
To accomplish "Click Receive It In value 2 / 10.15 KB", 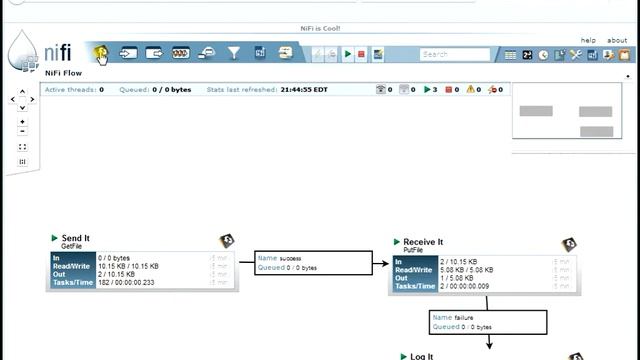I will [458, 262].
